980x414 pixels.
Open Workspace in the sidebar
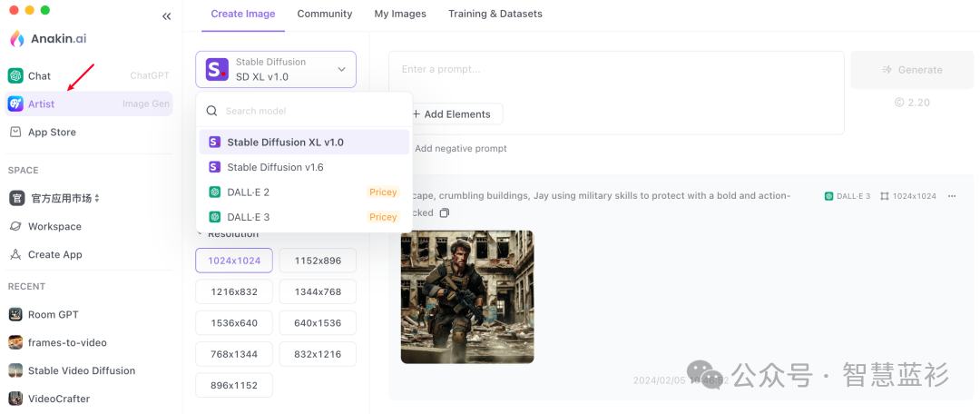[x=54, y=226]
